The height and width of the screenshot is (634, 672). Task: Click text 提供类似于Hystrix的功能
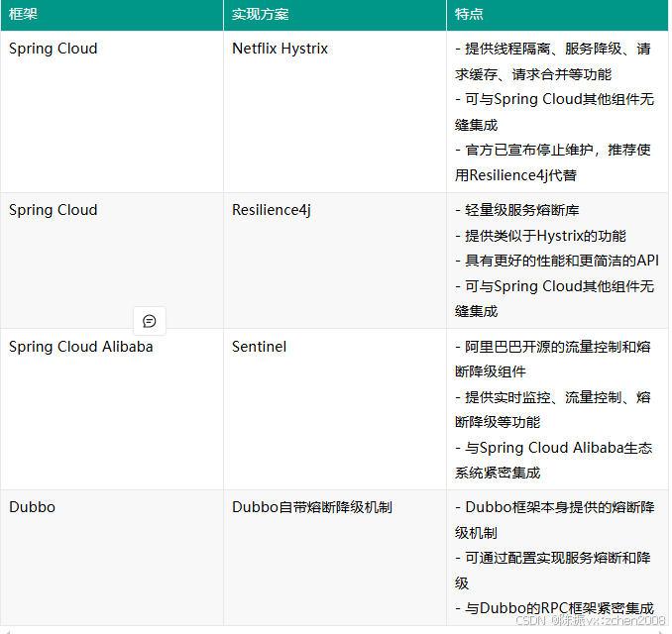(x=545, y=236)
